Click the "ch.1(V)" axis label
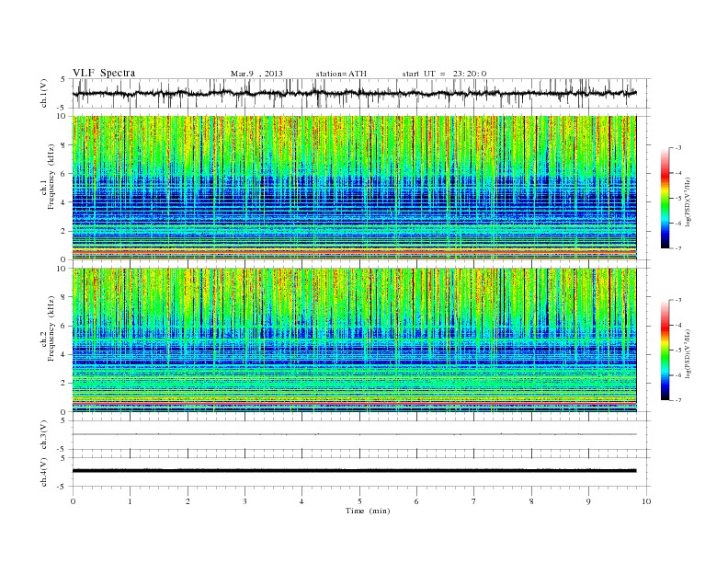 click(x=44, y=93)
